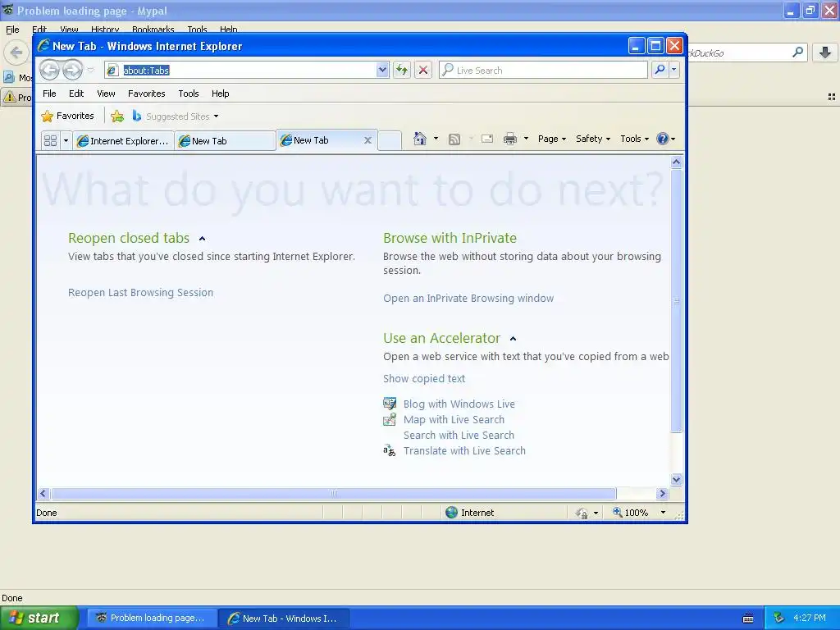Image resolution: width=840 pixels, height=630 pixels.
Task: Collapse the Use an Accelerator section
Action: click(513, 339)
